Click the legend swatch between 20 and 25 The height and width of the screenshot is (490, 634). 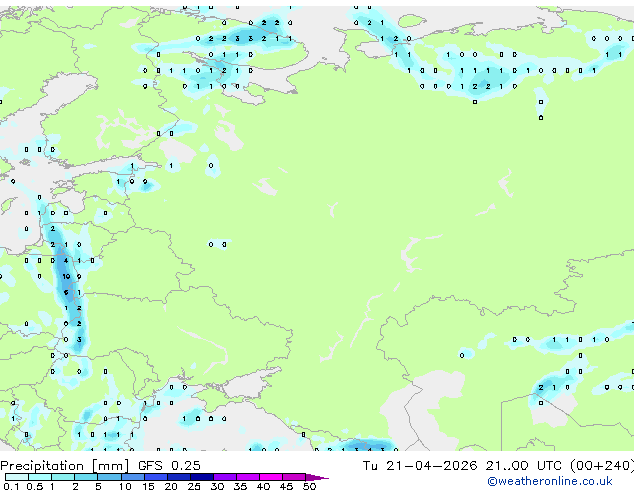pyautogui.click(x=178, y=477)
